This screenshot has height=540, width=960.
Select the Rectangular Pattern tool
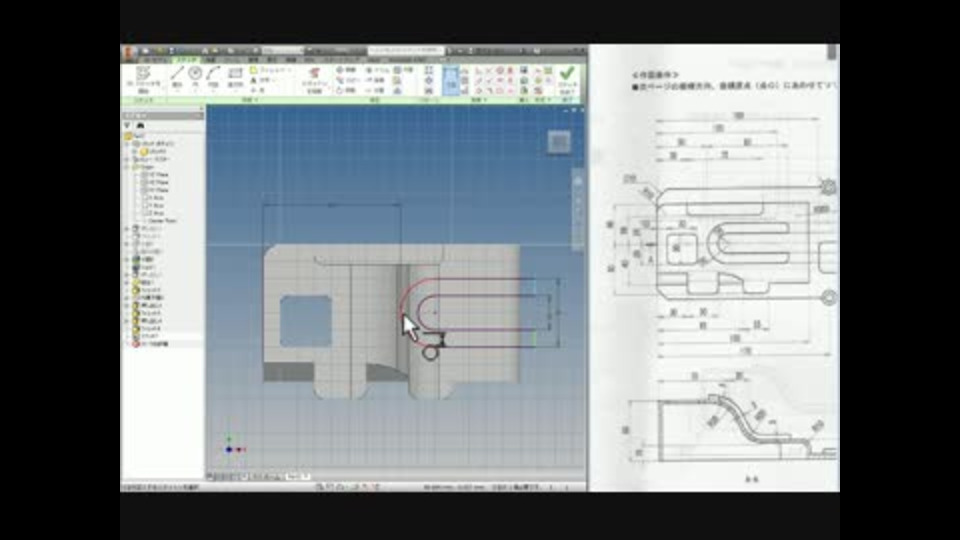429,70
